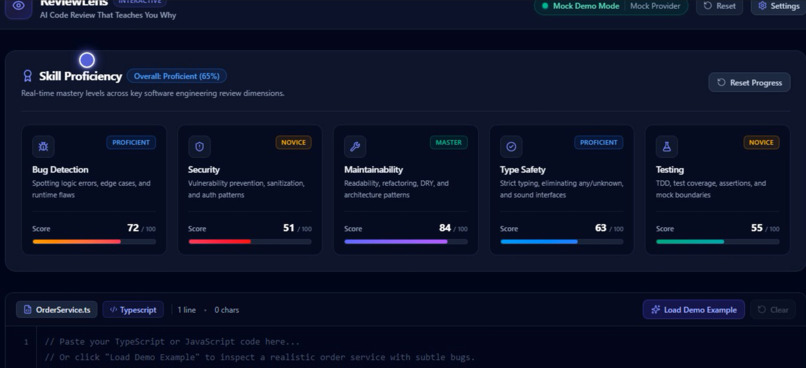Toggle the Mock Demo Mode pill

click(611, 6)
